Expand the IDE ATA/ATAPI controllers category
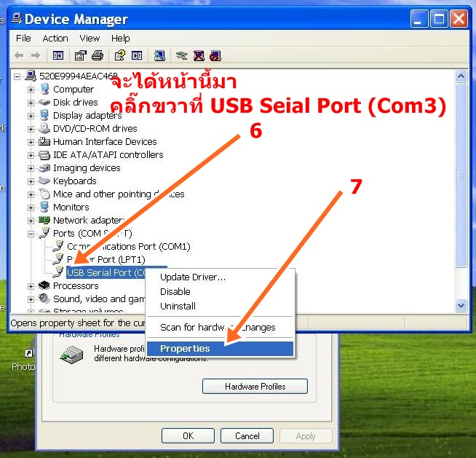This screenshot has height=458, width=476. [x=31, y=156]
